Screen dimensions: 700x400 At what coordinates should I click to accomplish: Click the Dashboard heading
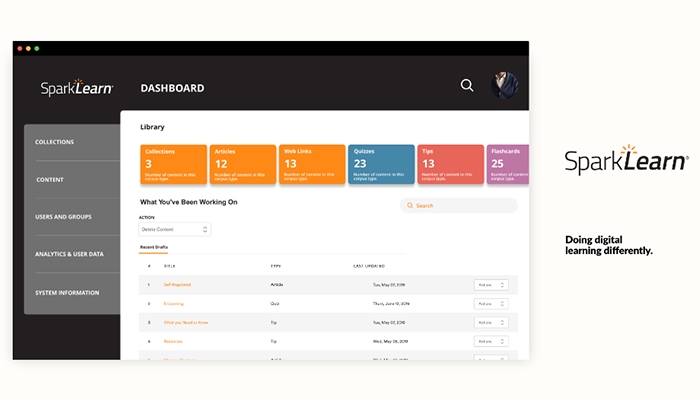point(172,88)
